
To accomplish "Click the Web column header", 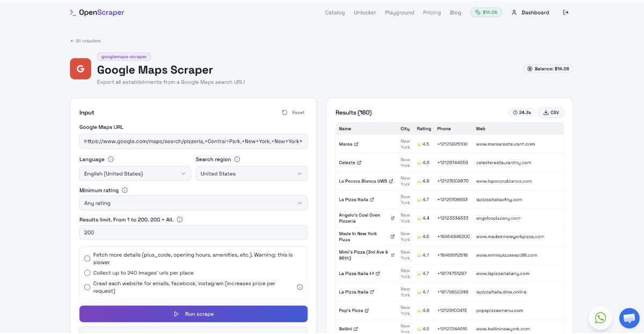I will (x=481, y=129).
